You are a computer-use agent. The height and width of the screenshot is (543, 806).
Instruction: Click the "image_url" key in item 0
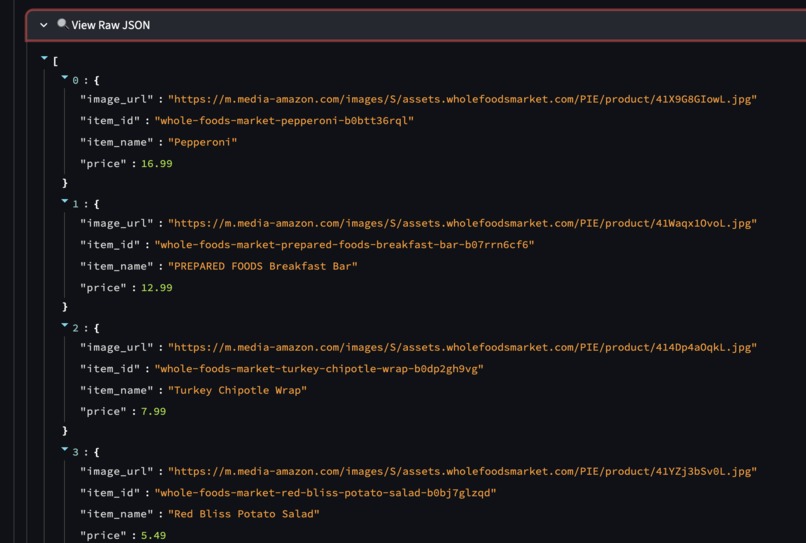tap(116, 99)
